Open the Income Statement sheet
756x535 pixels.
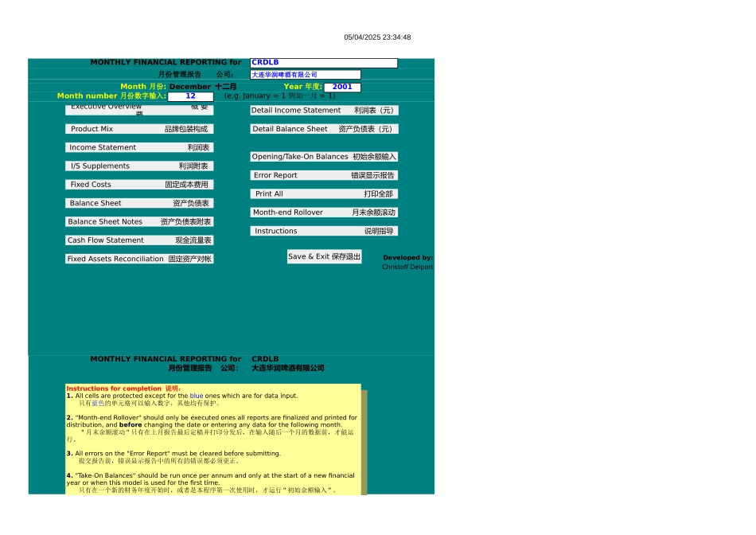[x=139, y=147]
